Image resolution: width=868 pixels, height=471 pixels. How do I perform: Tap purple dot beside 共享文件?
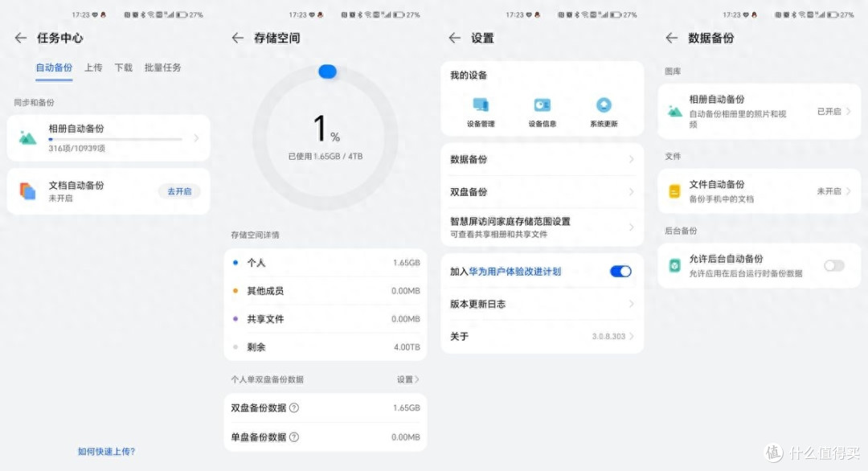pos(235,319)
